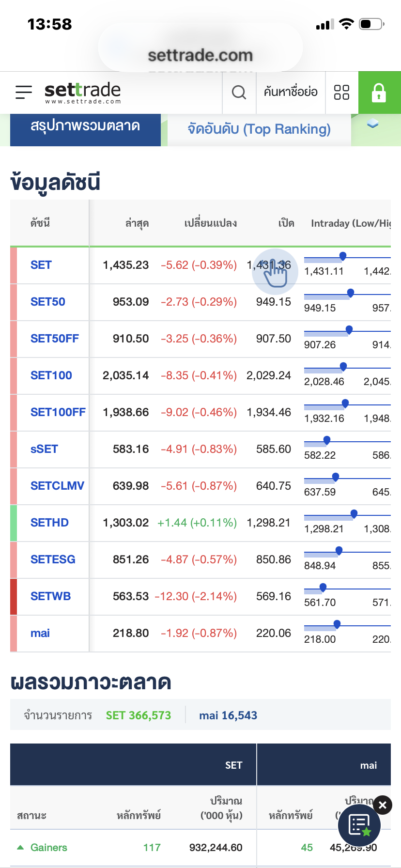Viewport: 401px width, 868px height.
Task: Open the mai index link
Action: point(40,633)
